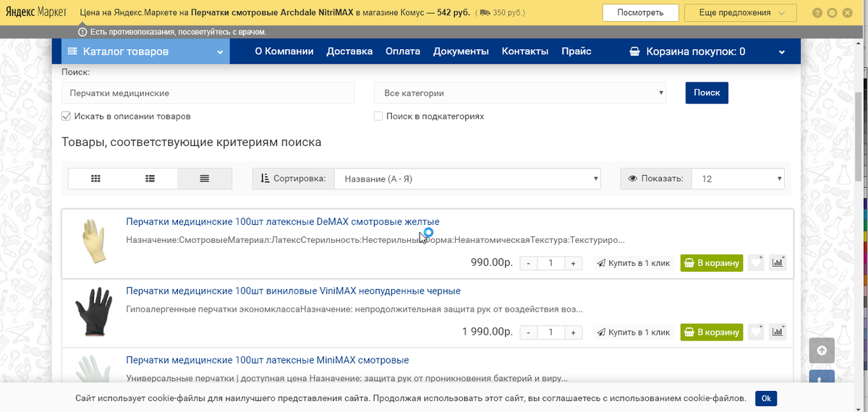Click Посмотреть button in Yandex bar
This screenshot has width=868, height=412.
(x=641, y=13)
